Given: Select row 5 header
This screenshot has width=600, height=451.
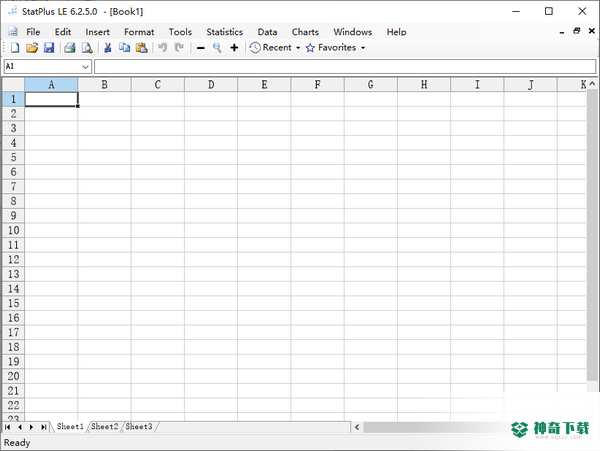Looking at the screenshot, I should [x=13, y=157].
